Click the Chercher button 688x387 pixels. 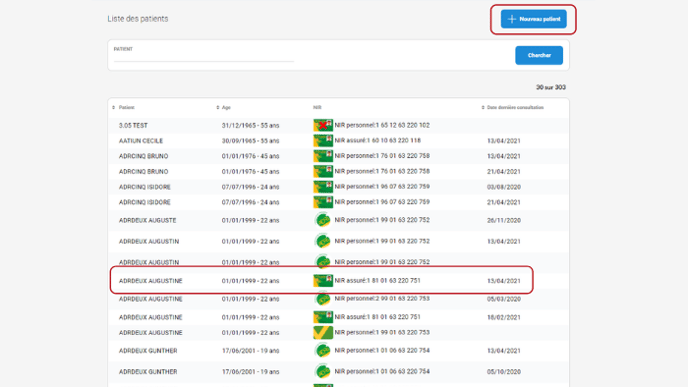click(x=539, y=55)
